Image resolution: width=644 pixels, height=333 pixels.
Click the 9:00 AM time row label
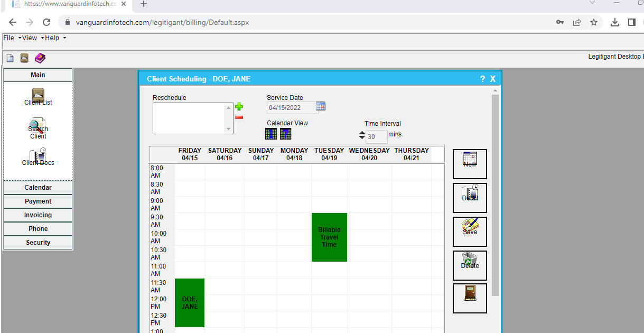point(157,205)
